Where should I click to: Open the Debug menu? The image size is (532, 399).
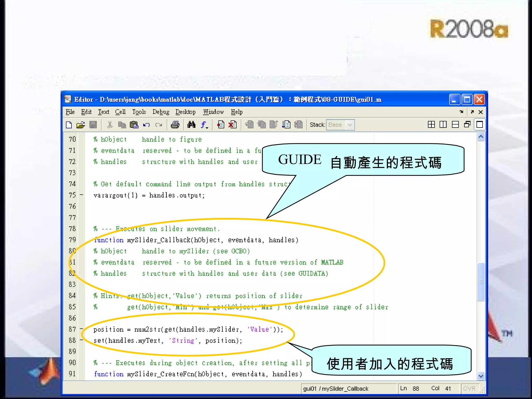pos(161,112)
